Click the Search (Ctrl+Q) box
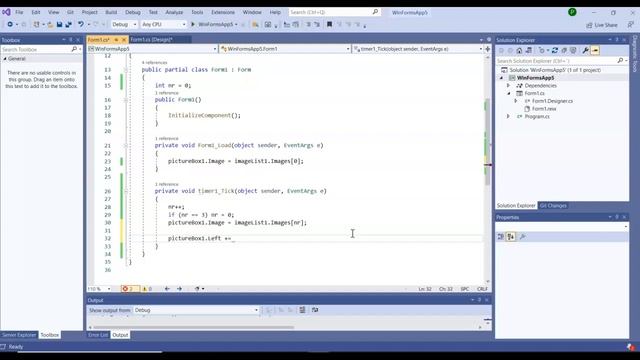 [x=335, y=12]
